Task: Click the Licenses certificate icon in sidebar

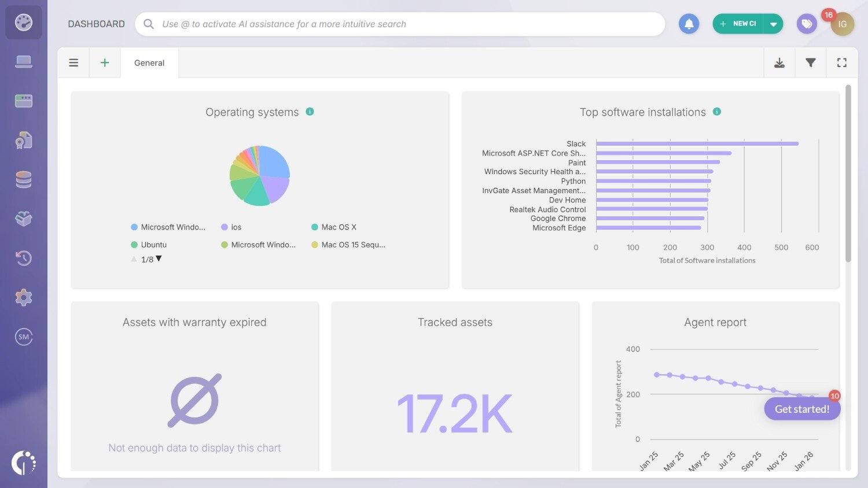Action: point(24,139)
